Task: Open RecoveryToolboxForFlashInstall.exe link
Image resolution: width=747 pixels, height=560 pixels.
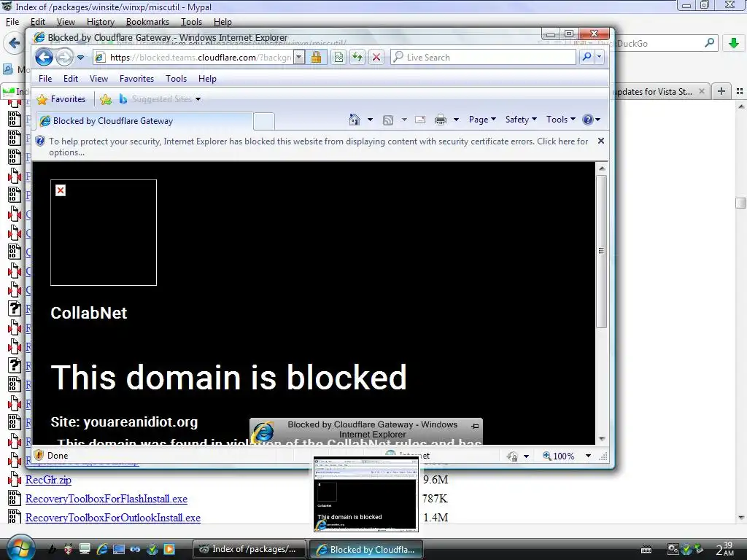Action: click(107, 499)
